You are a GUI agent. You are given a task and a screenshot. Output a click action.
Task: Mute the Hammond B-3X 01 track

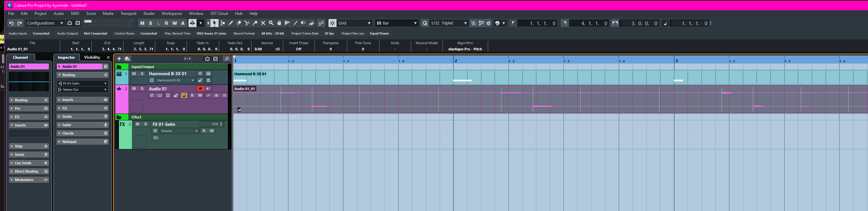coord(134,74)
